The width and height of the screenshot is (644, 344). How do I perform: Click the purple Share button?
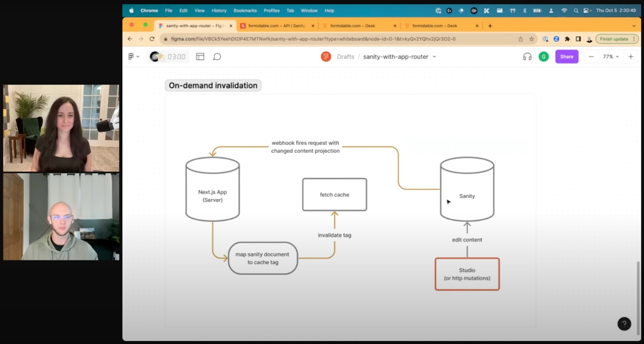tap(567, 57)
